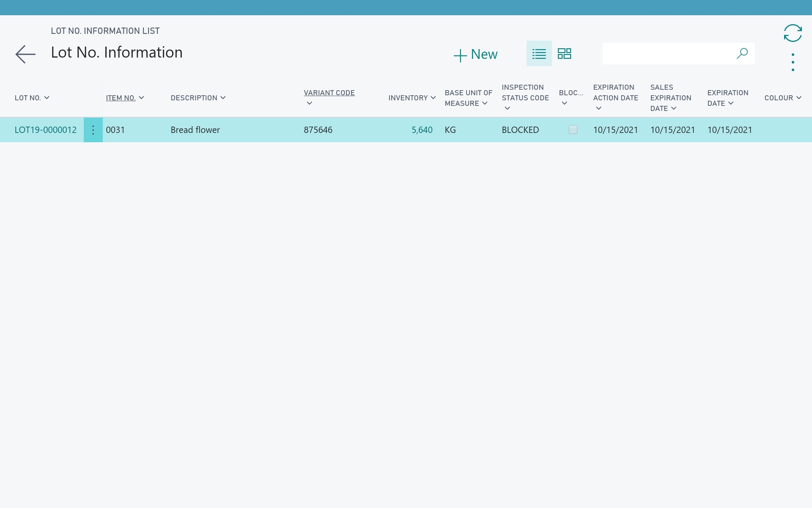Expand the Description column dropdown

(223, 98)
